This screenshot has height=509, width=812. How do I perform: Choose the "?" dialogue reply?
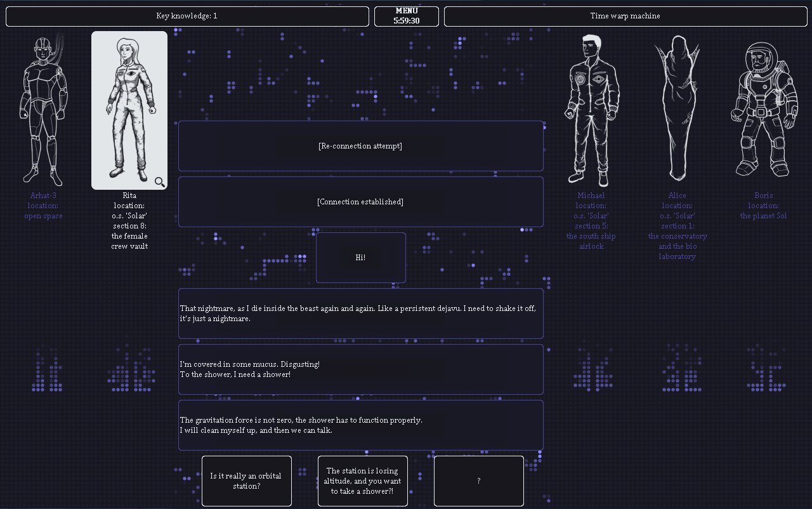tap(478, 481)
